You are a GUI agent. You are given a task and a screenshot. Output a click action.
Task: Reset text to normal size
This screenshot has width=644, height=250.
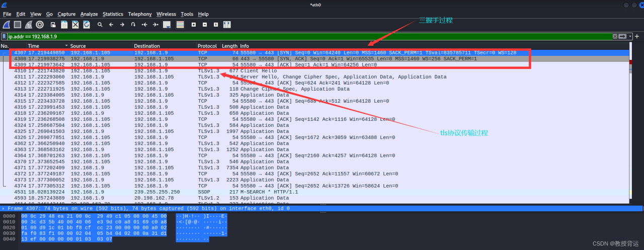216,24
